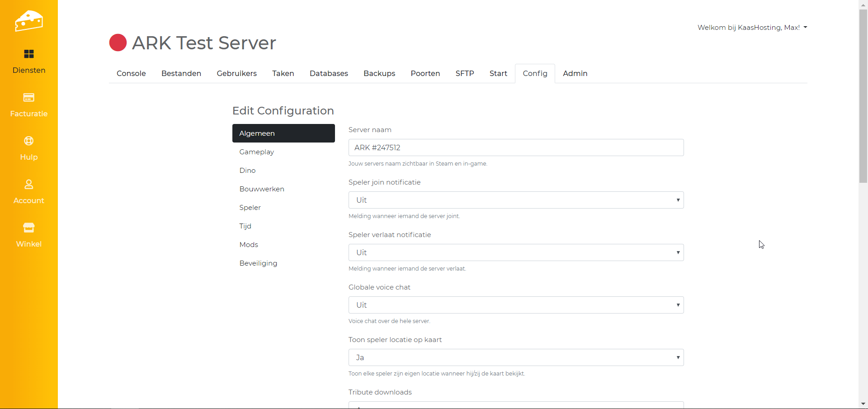This screenshot has height=409, width=868.
Task: Click the Server naam text field
Action: pos(516,147)
